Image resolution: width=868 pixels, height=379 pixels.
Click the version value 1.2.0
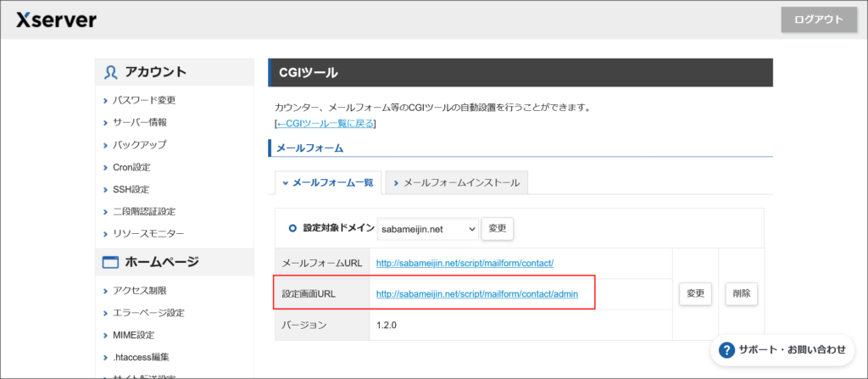pyautogui.click(x=387, y=326)
